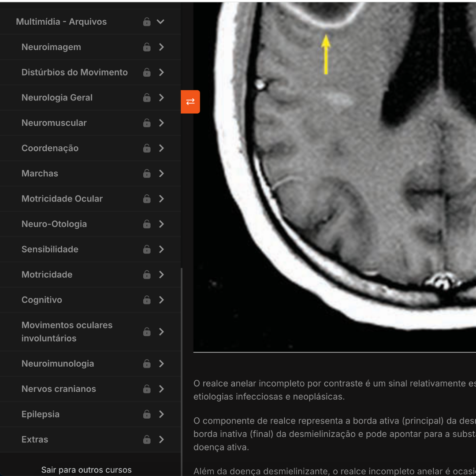Open the Coordenação category
Image resolution: width=476 pixels, height=476 pixels.
[x=50, y=148]
